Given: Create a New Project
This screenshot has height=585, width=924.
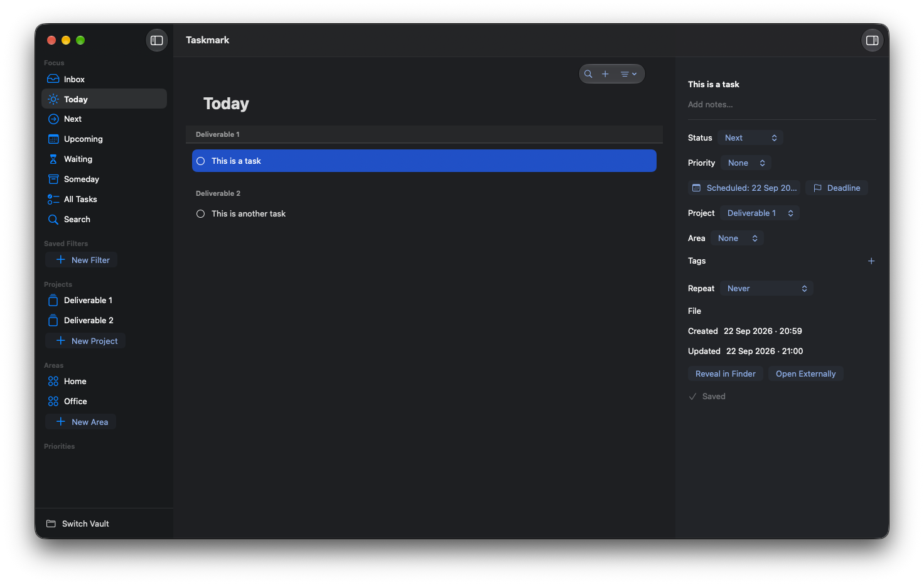Looking at the screenshot, I should tap(85, 341).
